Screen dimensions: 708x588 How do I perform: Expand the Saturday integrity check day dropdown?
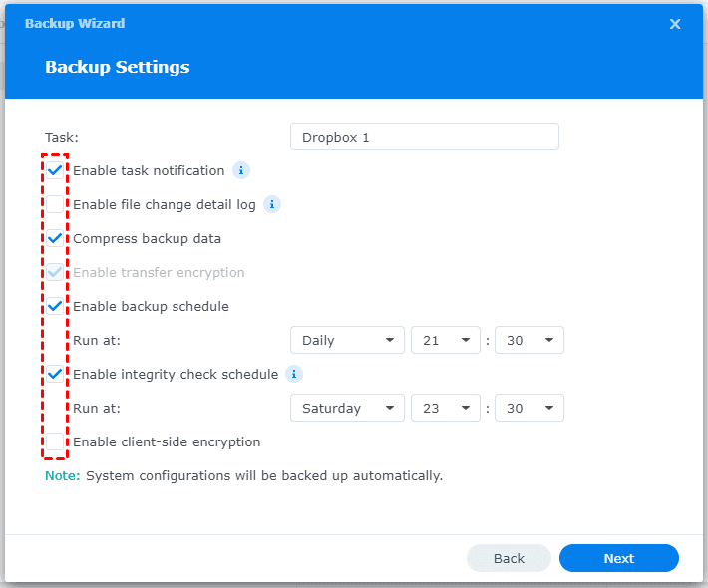tap(347, 408)
